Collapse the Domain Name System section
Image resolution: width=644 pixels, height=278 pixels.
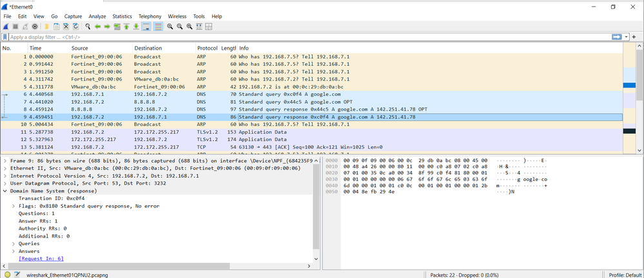point(5,190)
